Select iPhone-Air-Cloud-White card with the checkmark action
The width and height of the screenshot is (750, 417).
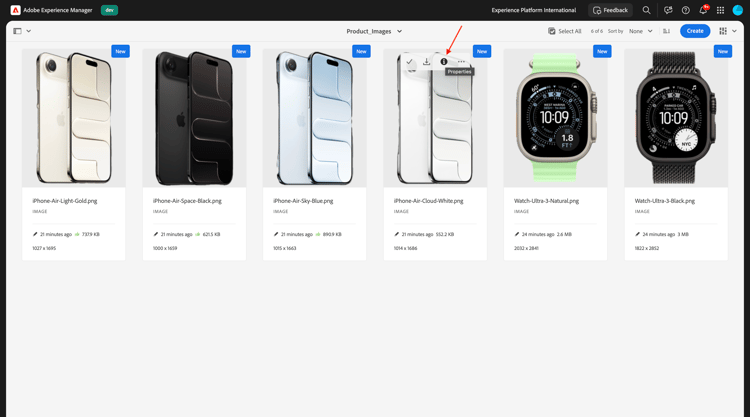pyautogui.click(x=409, y=62)
